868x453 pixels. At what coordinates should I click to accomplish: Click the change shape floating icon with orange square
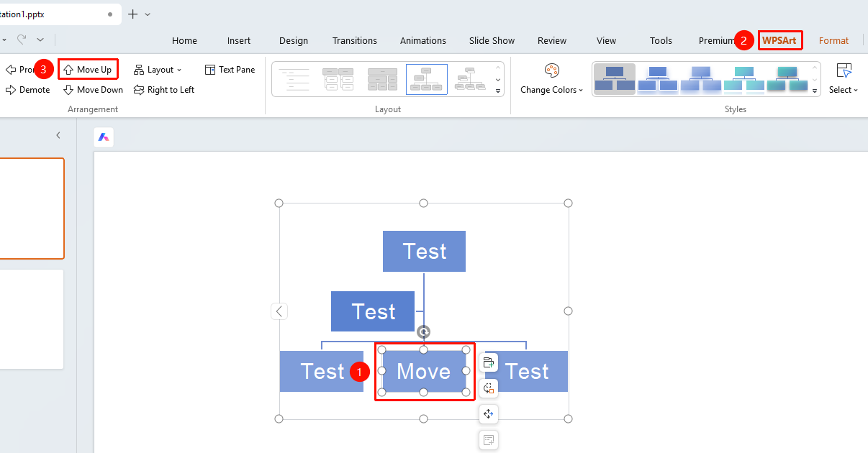pyautogui.click(x=489, y=388)
